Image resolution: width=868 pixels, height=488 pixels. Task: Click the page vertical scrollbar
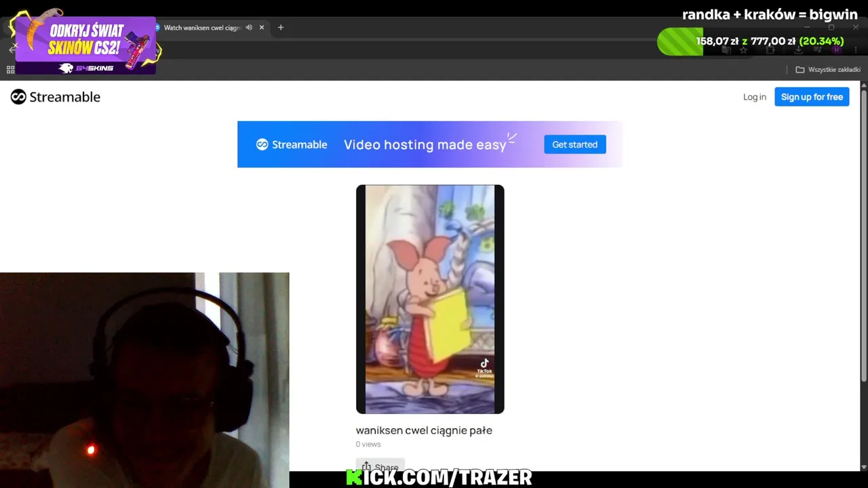click(x=864, y=236)
